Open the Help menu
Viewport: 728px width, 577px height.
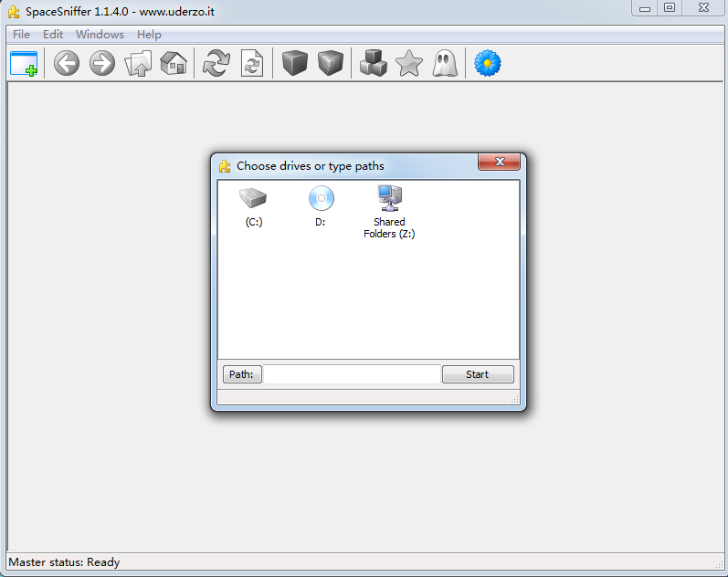click(x=149, y=35)
